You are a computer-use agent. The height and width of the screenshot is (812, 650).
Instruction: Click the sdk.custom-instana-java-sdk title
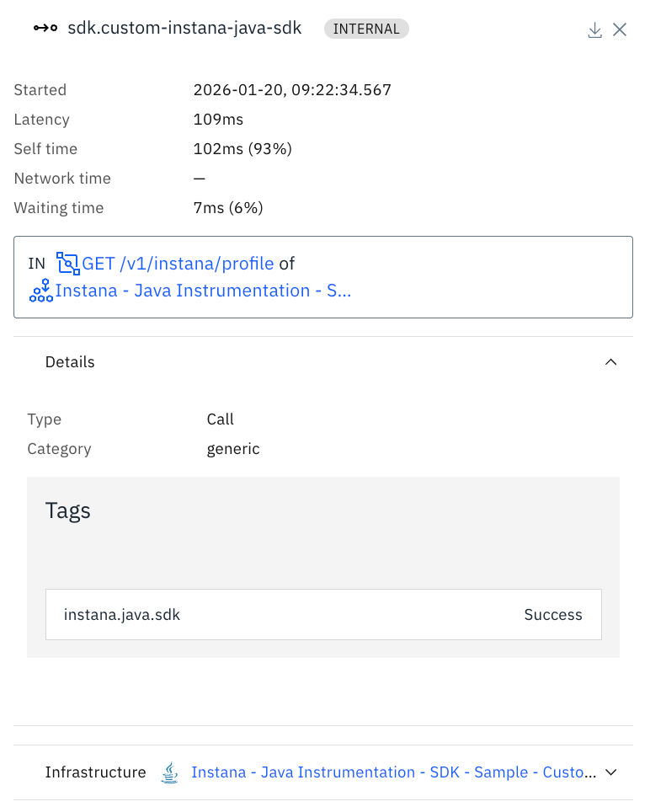tap(184, 28)
